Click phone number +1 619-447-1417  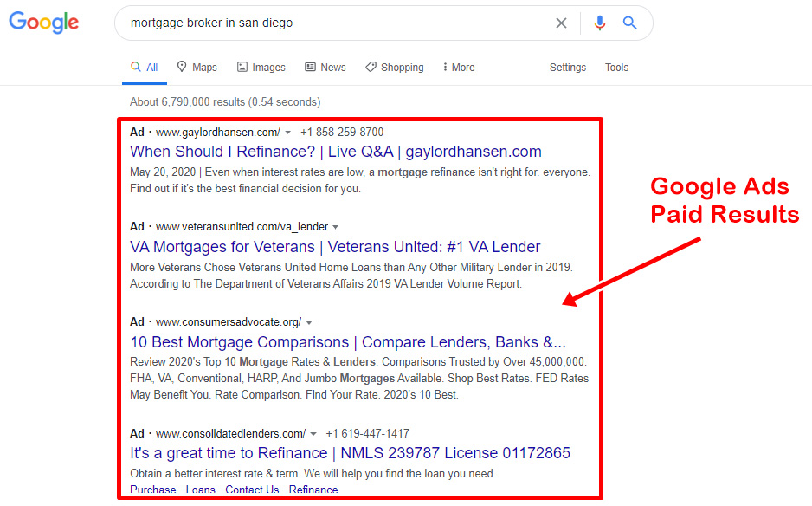[367, 433]
